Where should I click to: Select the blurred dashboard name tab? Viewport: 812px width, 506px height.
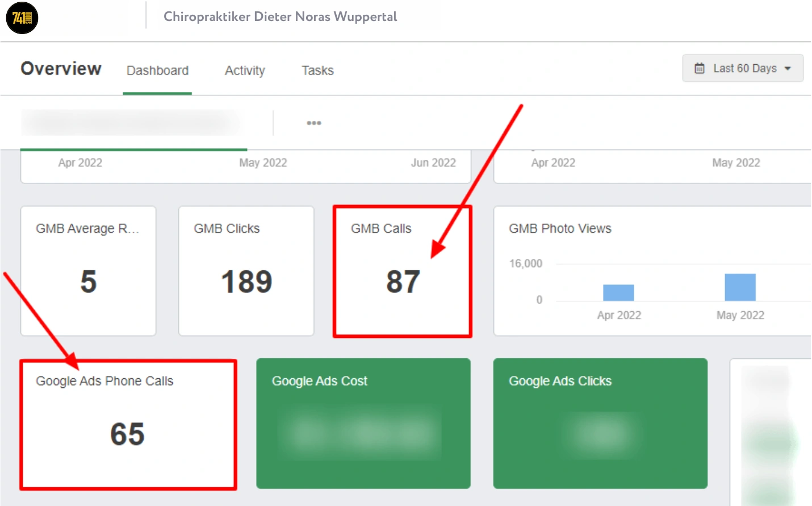click(131, 123)
